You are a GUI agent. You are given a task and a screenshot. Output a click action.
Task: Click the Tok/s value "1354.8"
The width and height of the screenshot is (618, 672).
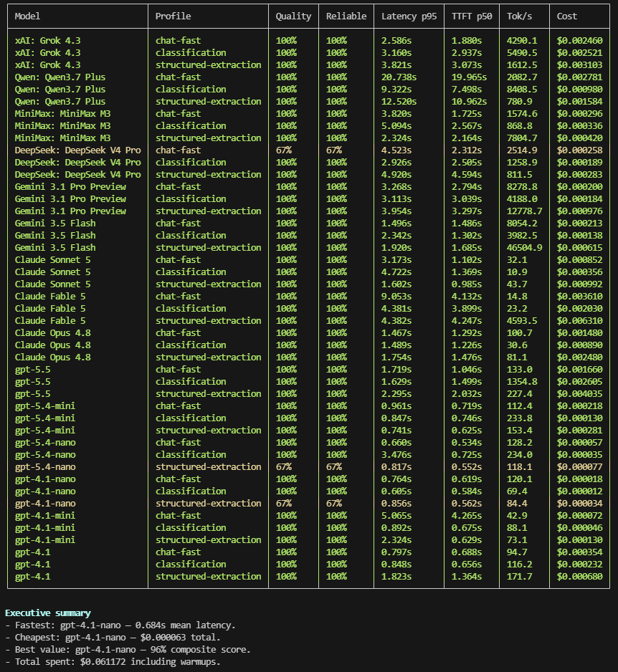tap(522, 381)
